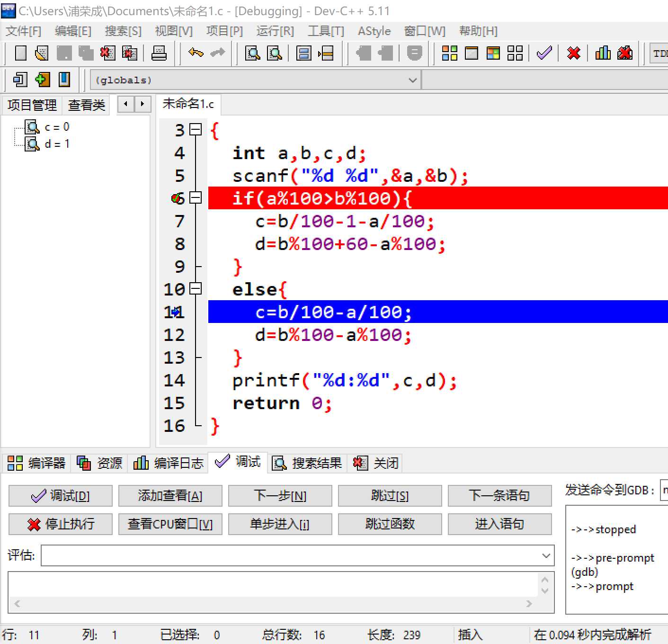This screenshot has height=644, width=668.
Task: Open profile analysis with the bar chart icon
Action: click(x=603, y=53)
